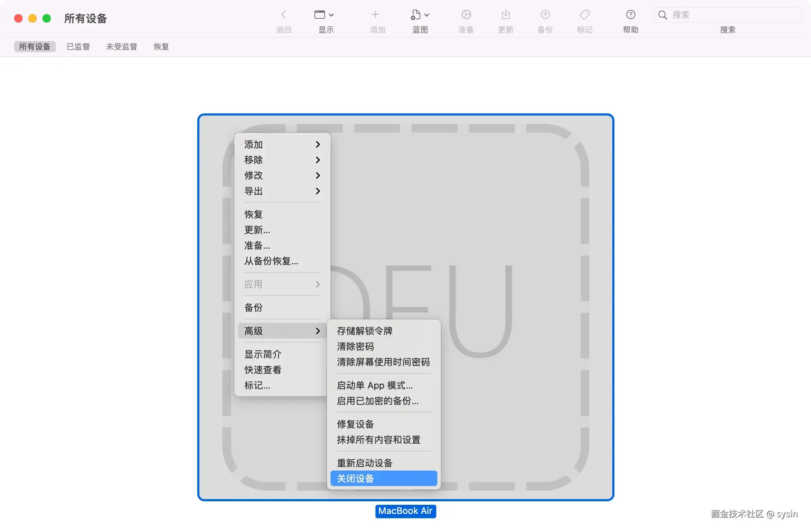The image size is (811, 532).
Task: Choose 关闭设备 from the advanced submenu
Action: (355, 478)
